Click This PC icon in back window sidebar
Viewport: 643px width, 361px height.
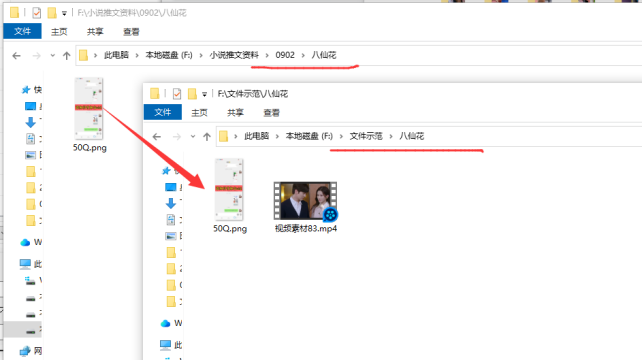click(x=25, y=264)
